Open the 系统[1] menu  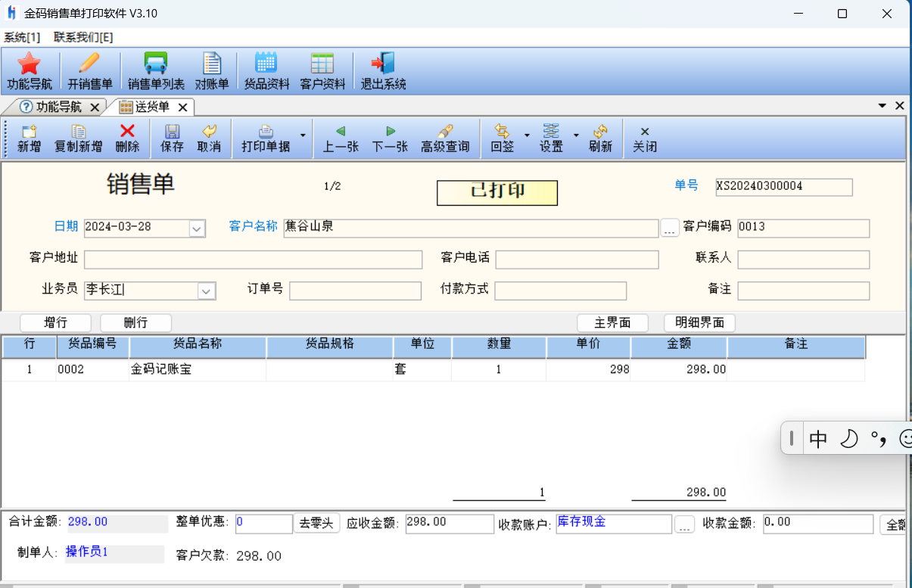(x=22, y=37)
